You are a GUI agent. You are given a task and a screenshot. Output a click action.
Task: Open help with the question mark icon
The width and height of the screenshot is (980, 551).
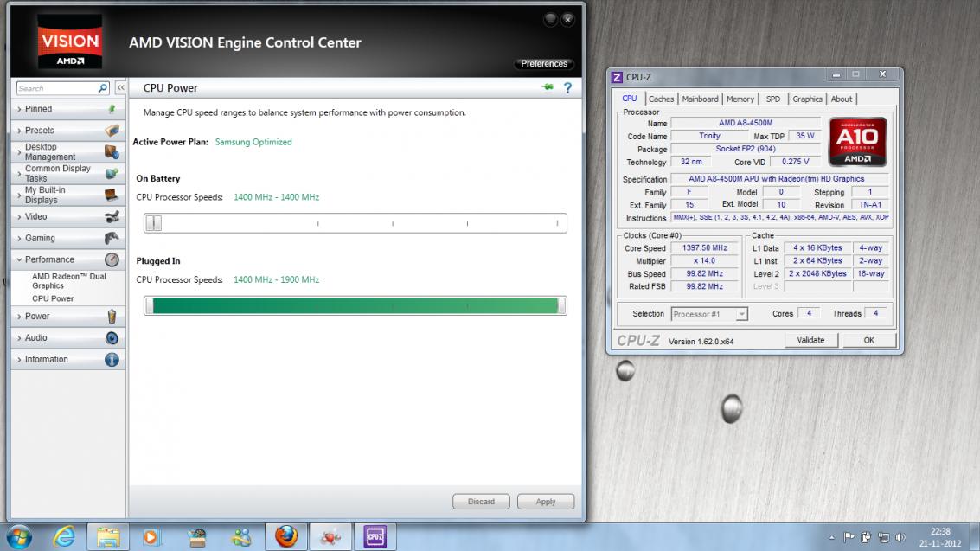tap(567, 88)
